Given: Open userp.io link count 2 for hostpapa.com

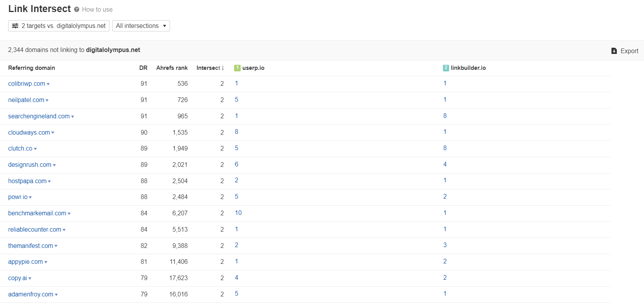Looking at the screenshot, I should click(236, 180).
